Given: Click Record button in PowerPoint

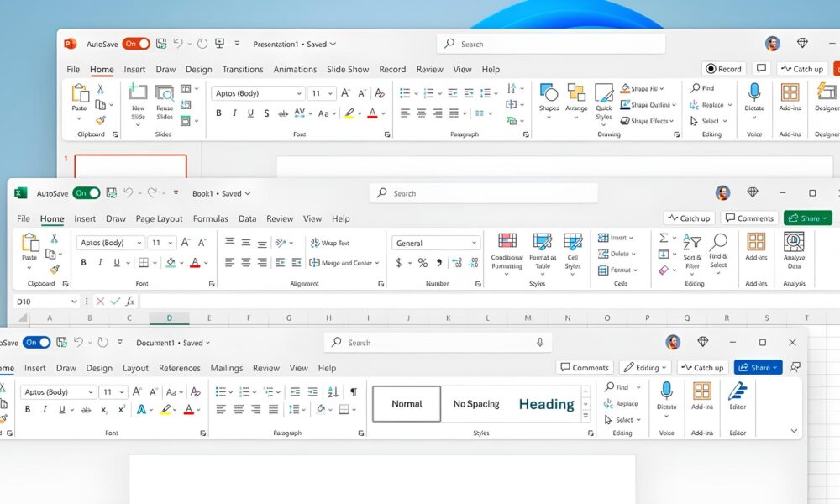Looking at the screenshot, I should (724, 69).
